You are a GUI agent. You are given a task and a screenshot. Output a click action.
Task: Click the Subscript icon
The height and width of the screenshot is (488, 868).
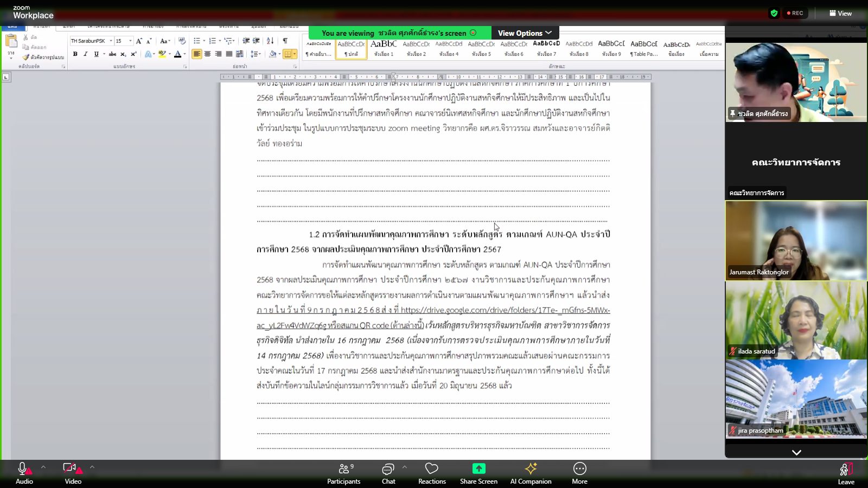point(123,54)
